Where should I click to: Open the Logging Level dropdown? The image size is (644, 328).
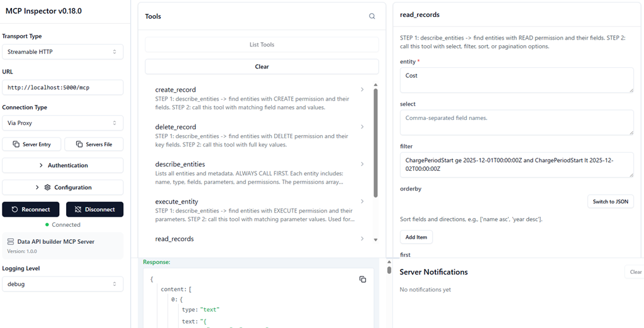(x=62, y=284)
